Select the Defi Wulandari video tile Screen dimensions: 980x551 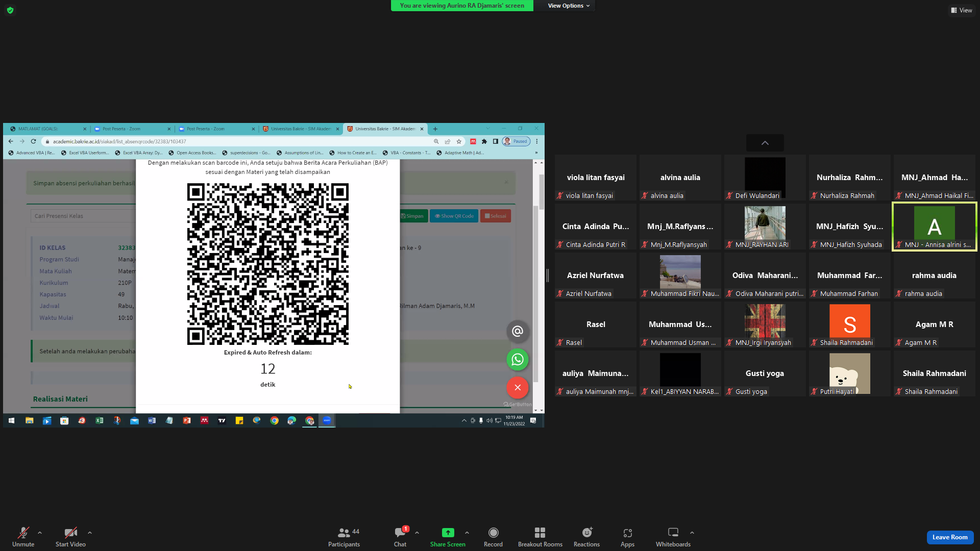[x=765, y=178]
